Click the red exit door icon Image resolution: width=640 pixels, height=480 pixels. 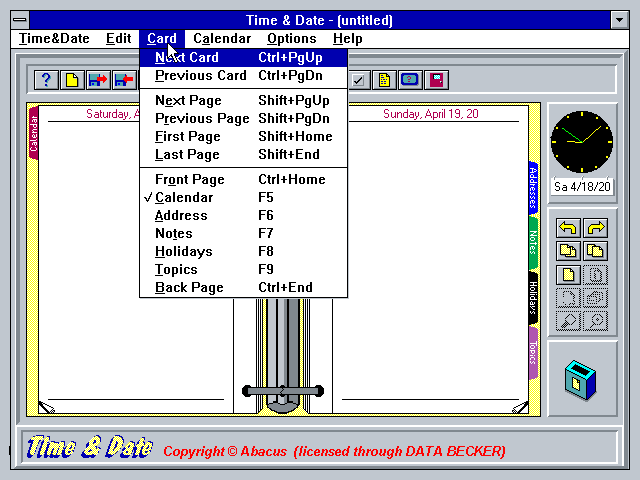436,80
